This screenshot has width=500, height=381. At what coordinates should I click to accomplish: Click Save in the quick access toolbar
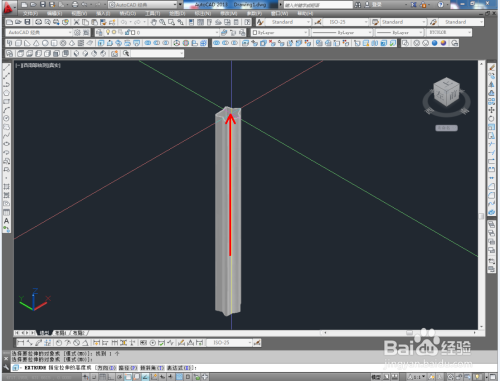pos(43,4)
